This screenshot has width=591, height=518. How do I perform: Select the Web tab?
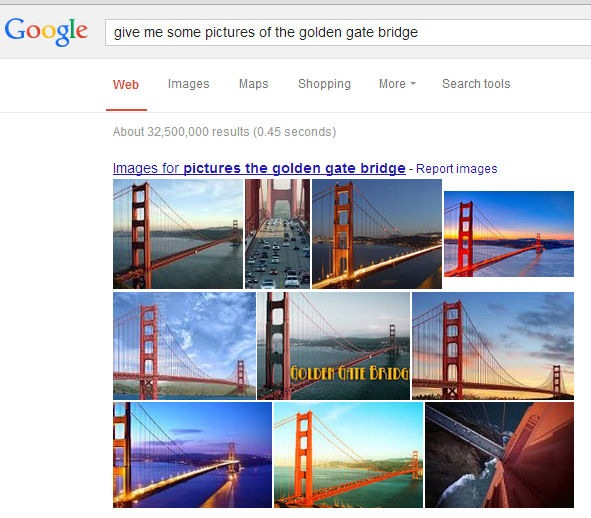coord(126,84)
